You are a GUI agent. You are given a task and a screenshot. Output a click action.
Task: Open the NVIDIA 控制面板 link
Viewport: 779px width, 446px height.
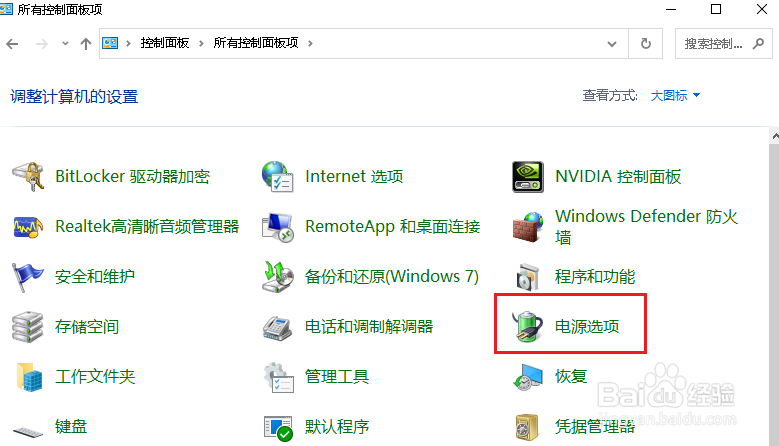click(618, 176)
